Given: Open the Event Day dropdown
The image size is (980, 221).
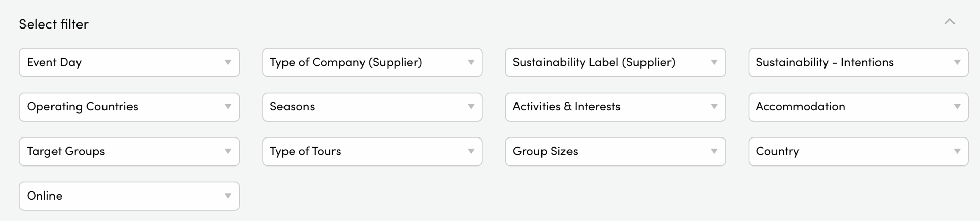Looking at the screenshot, I should click(129, 63).
